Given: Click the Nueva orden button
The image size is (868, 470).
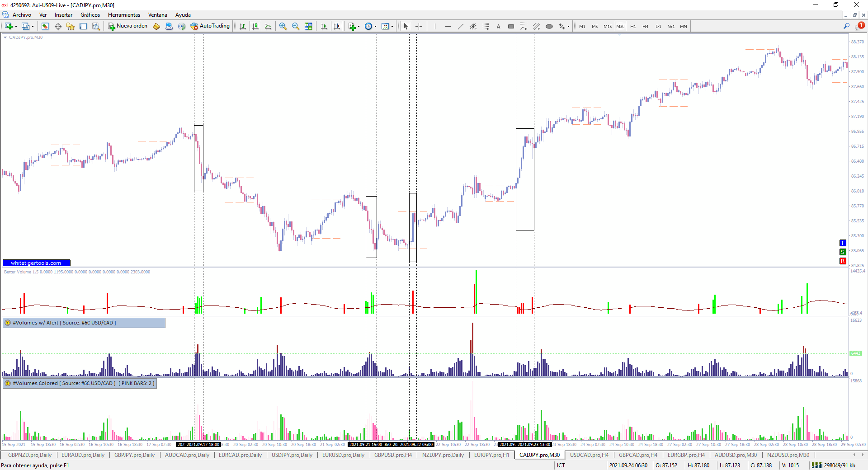Looking at the screenshot, I should point(128,26).
